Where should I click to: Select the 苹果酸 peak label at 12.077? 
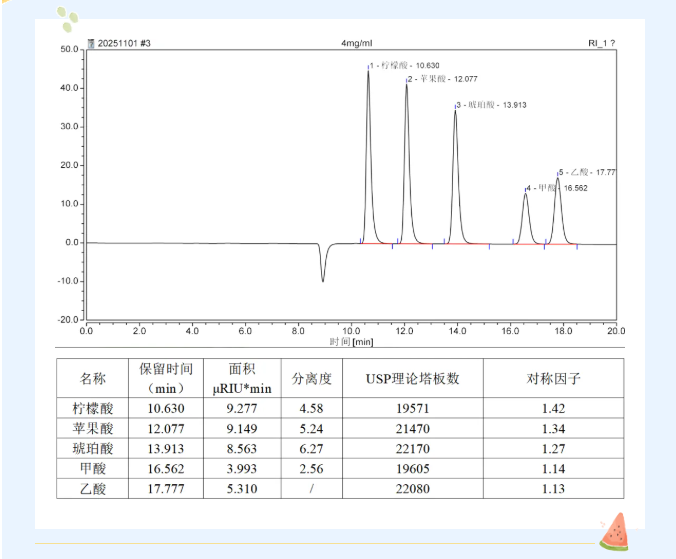point(443,78)
